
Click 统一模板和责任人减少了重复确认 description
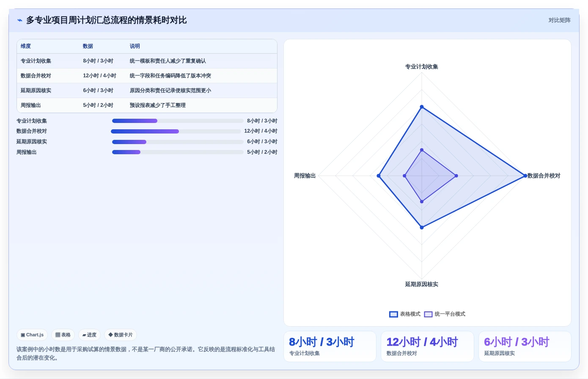click(x=168, y=61)
